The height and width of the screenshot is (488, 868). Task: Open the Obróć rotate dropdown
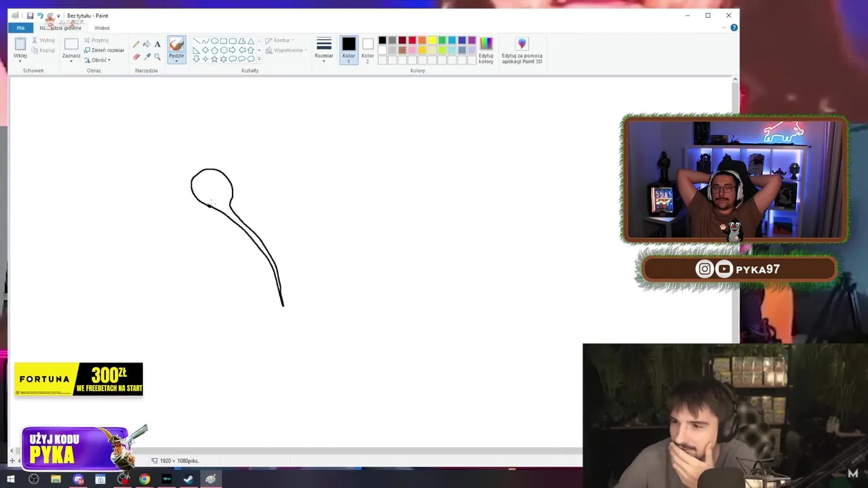pyautogui.click(x=98, y=60)
